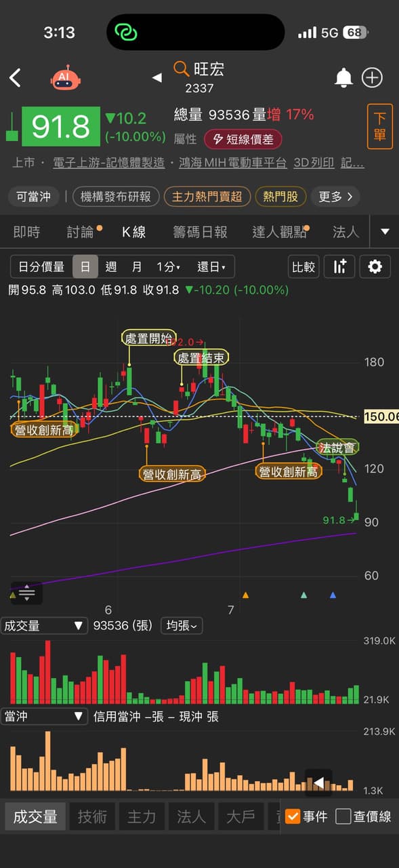
Task: Open the 均張 dropdown
Action: tap(182, 625)
